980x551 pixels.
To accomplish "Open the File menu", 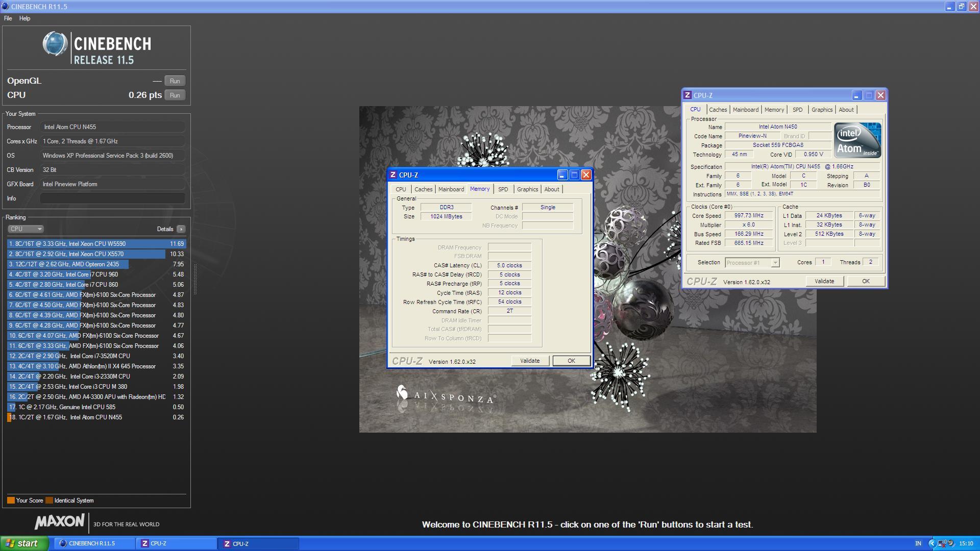I will [x=8, y=18].
